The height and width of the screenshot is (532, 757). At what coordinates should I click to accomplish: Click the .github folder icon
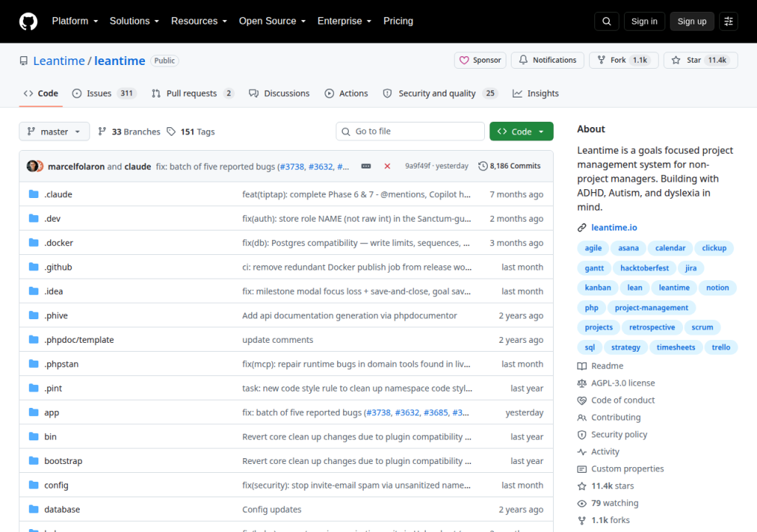33,267
